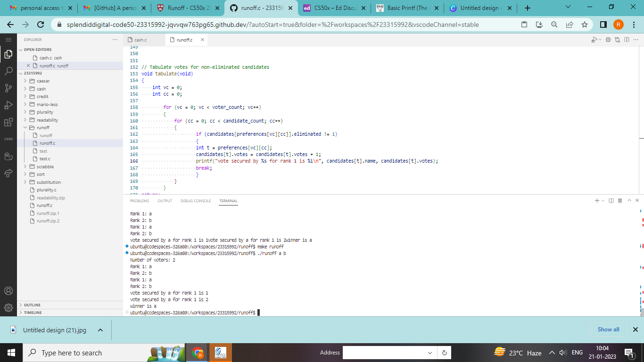
Task: Open the Run and Debug view
Action: [x=8, y=105]
